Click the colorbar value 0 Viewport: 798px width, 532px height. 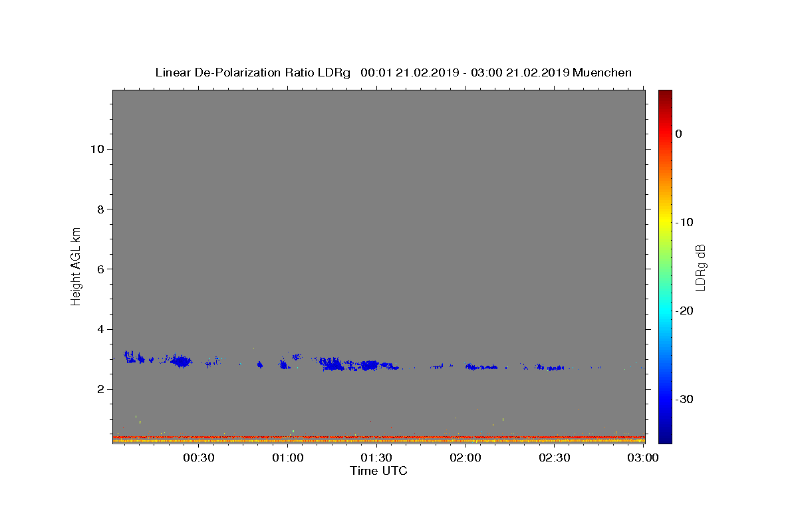(x=679, y=134)
